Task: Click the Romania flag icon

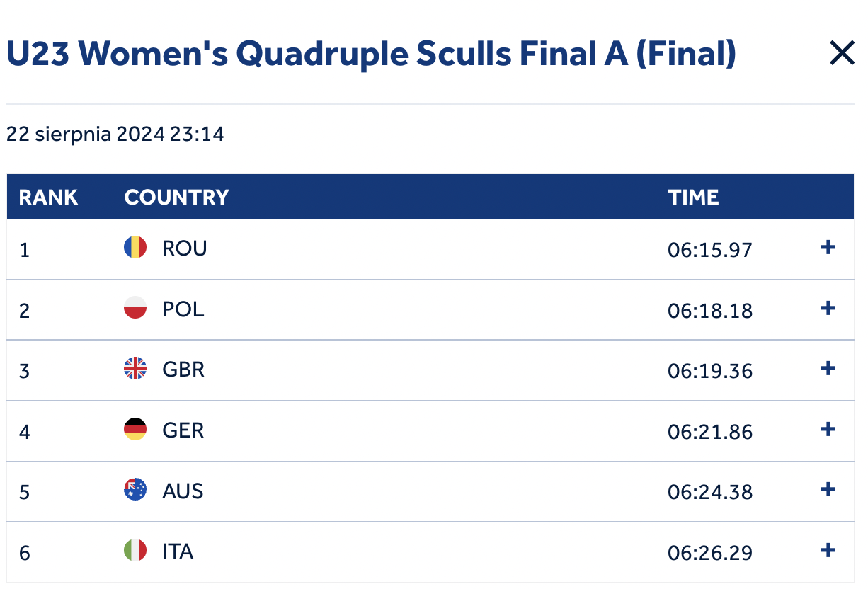Action: (x=135, y=248)
